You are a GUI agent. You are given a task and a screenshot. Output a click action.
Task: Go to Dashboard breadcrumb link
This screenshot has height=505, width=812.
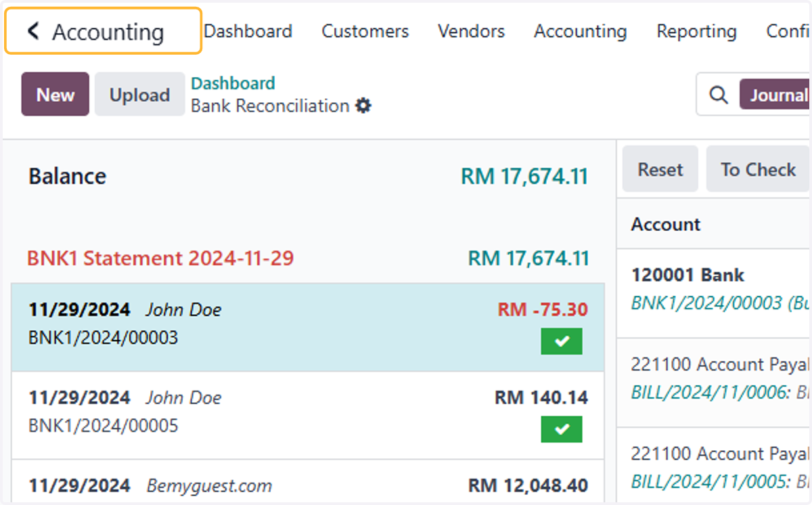[233, 83]
